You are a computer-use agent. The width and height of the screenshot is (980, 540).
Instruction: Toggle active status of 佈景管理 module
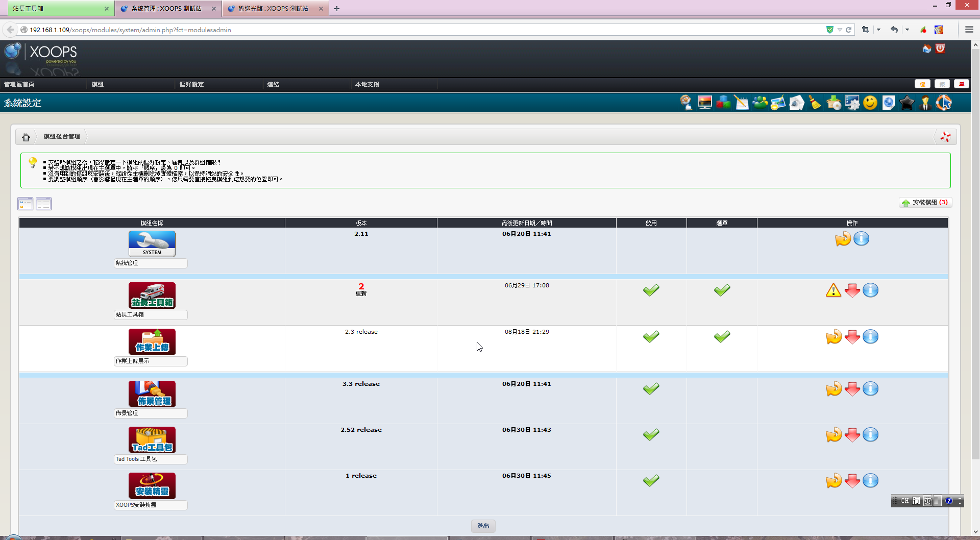pyautogui.click(x=651, y=389)
